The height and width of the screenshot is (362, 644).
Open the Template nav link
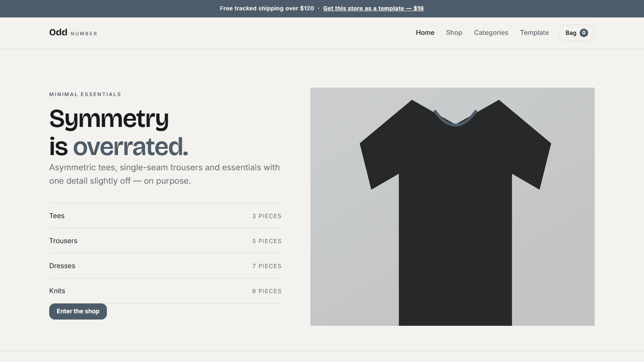(x=534, y=33)
